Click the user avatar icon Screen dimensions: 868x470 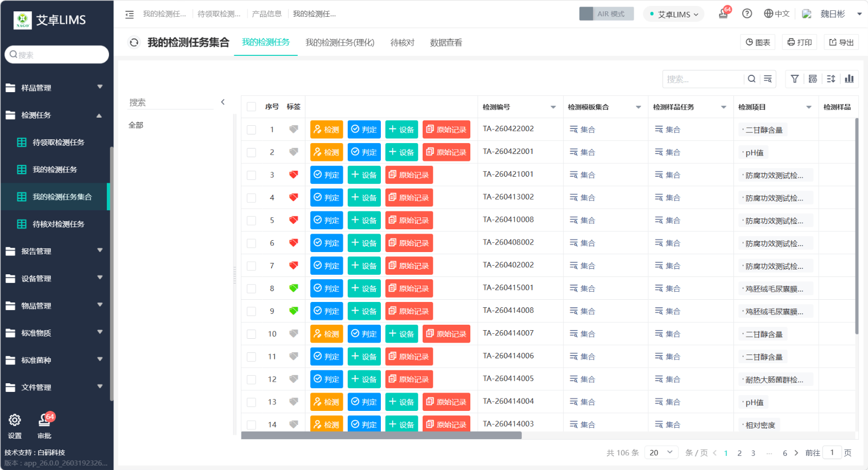pyautogui.click(x=807, y=14)
